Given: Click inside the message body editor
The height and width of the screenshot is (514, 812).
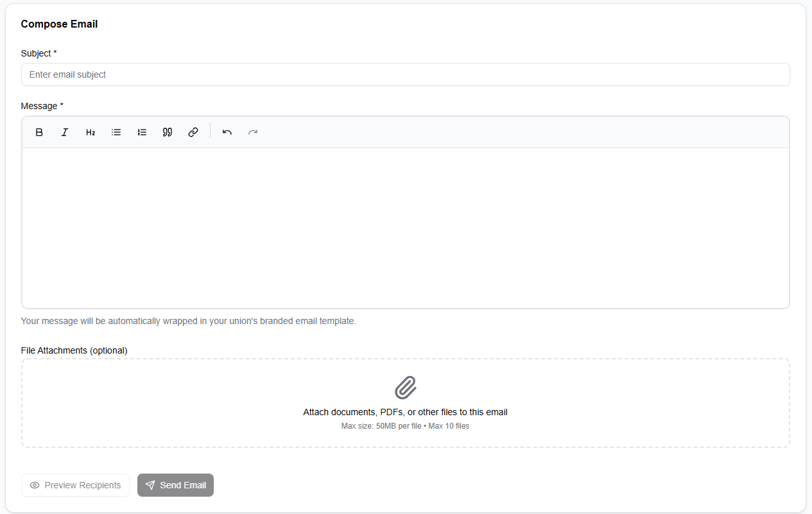Looking at the screenshot, I should click(x=405, y=225).
